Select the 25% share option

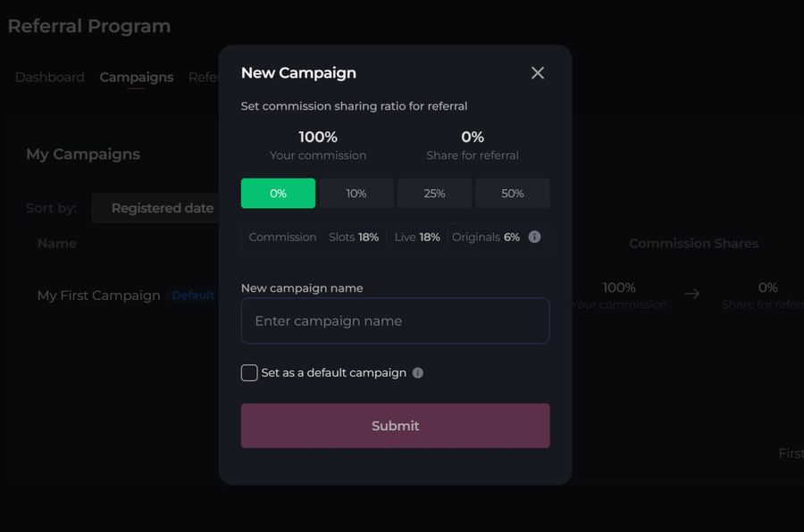[x=434, y=193]
